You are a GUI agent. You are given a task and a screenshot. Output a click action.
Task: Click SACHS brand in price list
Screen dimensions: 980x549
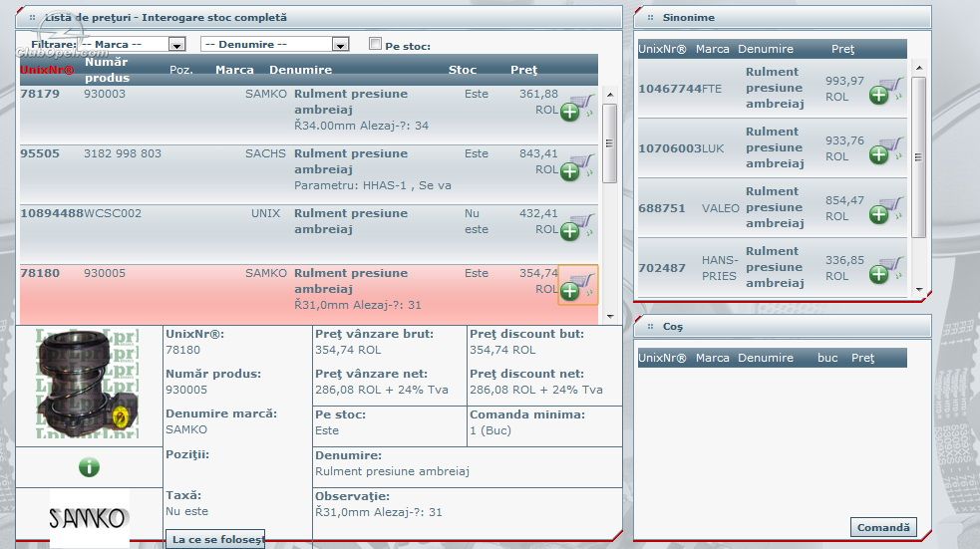[x=265, y=153]
